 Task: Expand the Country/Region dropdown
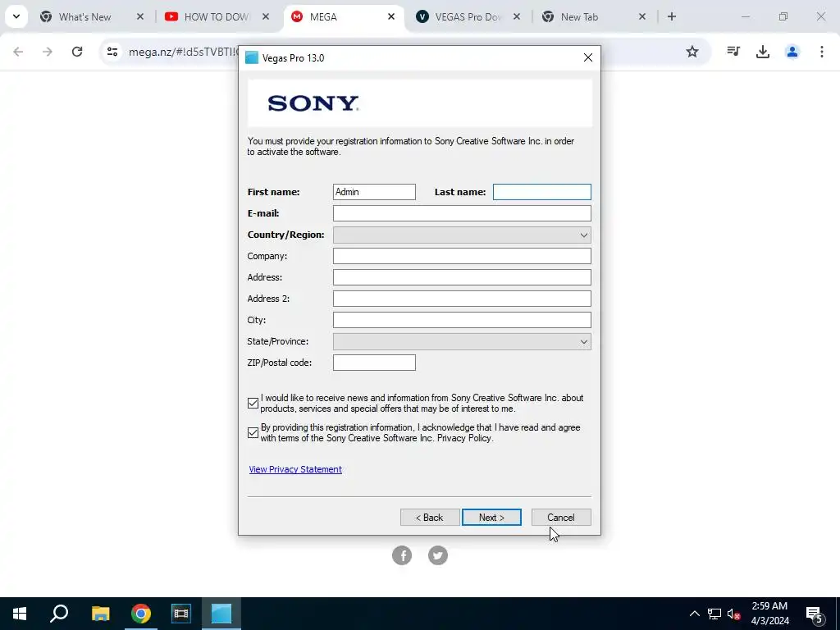tap(462, 235)
